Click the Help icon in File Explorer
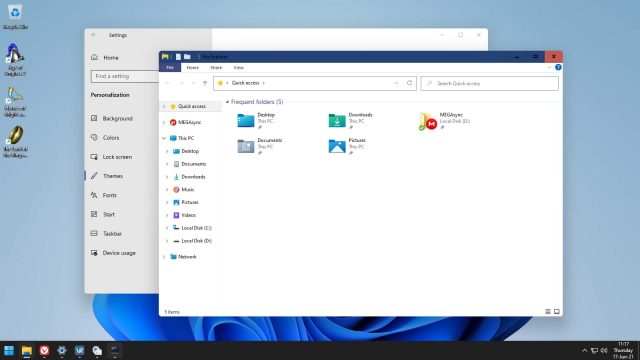640x360 pixels. 558,67
